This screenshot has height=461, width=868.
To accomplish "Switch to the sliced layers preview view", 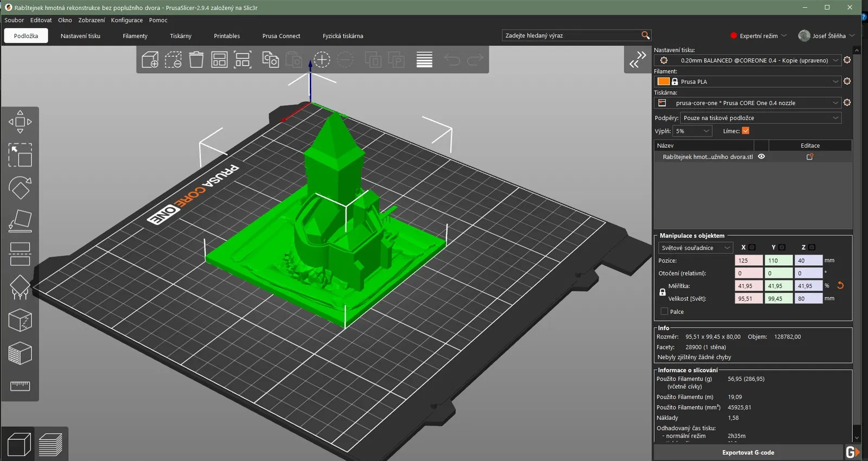I will point(50,445).
